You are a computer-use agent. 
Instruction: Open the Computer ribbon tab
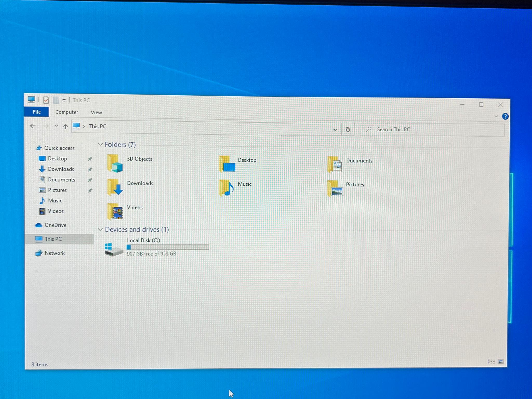point(67,112)
